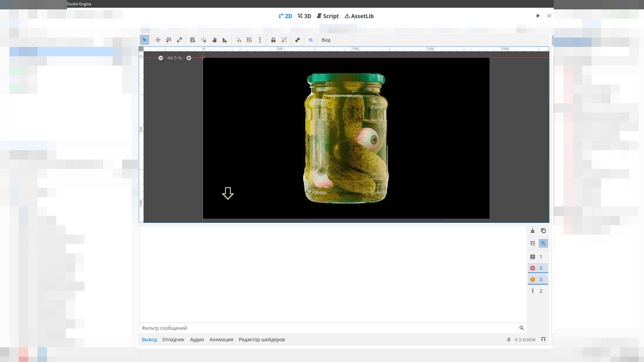Click the Фильтр сообщений filter field

(x=329, y=328)
